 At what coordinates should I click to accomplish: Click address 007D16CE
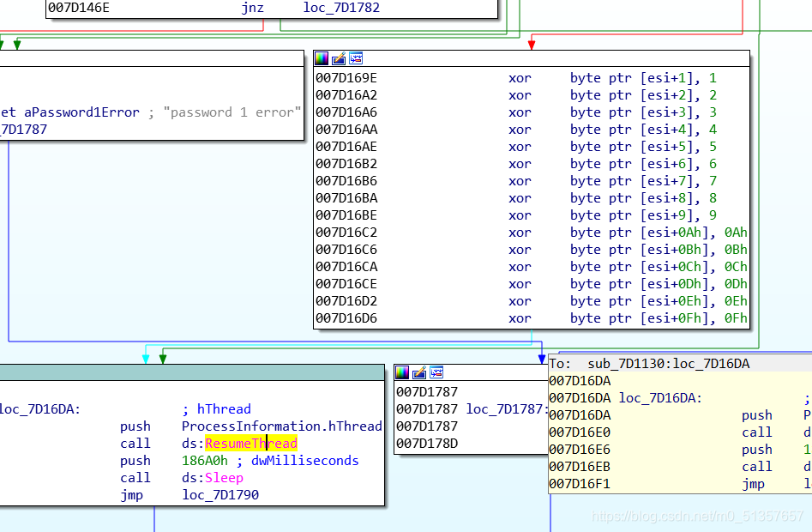pos(346,283)
